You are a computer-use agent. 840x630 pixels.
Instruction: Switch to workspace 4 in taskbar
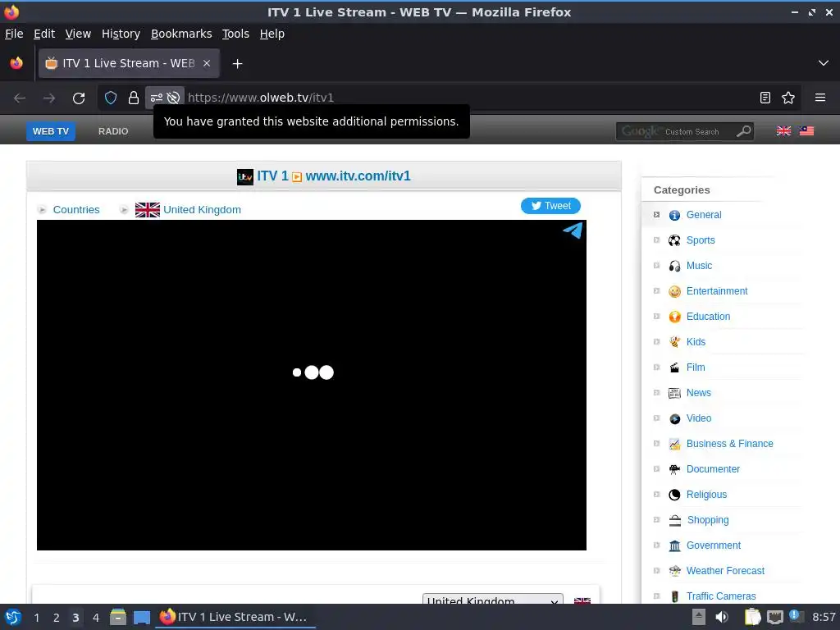(x=95, y=618)
